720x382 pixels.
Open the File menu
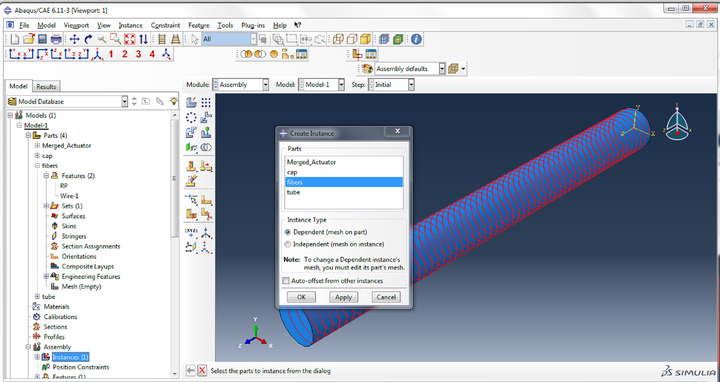24,25
